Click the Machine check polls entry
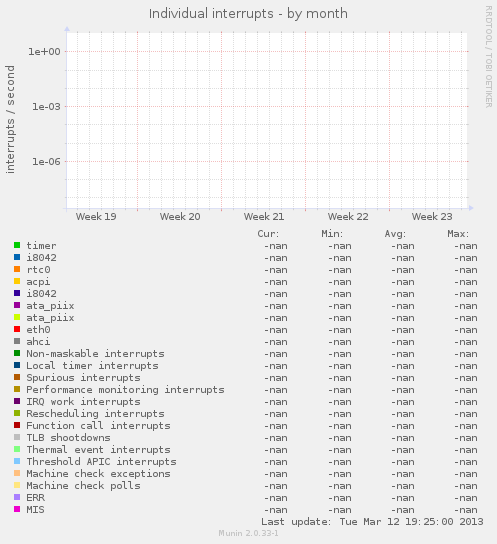497x544 pixels. point(83,485)
